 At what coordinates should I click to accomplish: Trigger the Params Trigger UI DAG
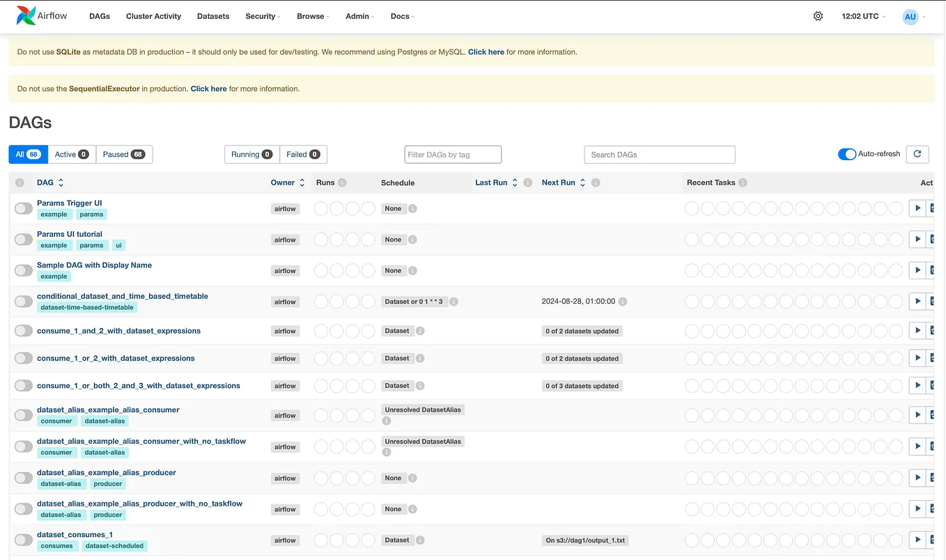917,208
